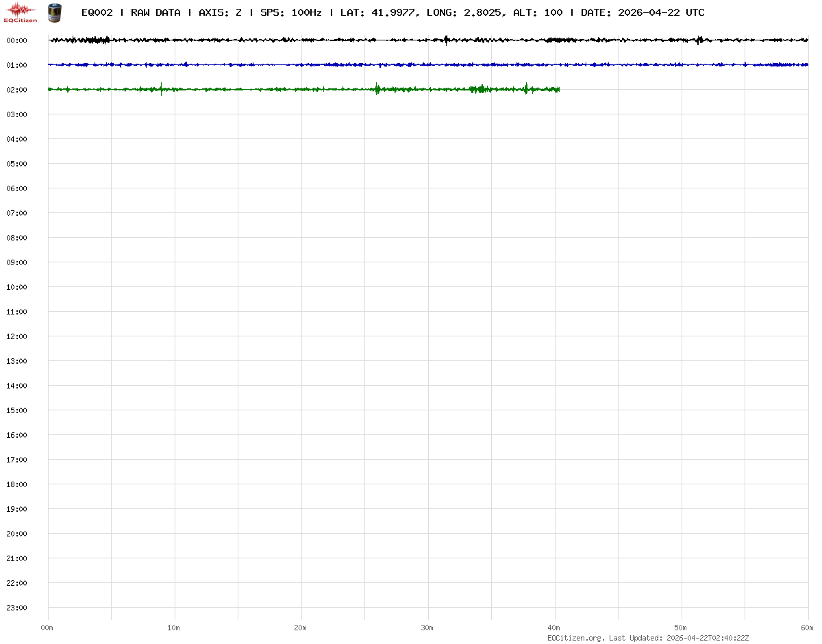
Task: Select the 12:00 hour label
Action: (x=16, y=336)
